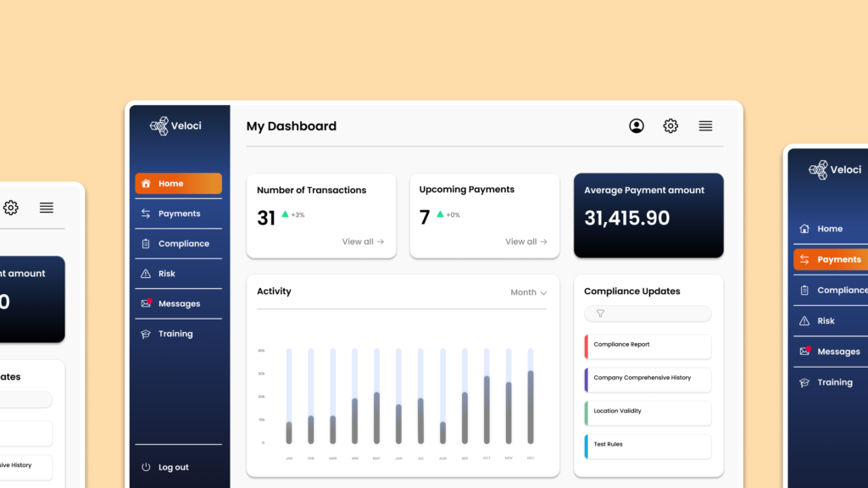Select Home in the center dashboard sidebar
This screenshot has height=488, width=868.
pyautogui.click(x=178, y=184)
